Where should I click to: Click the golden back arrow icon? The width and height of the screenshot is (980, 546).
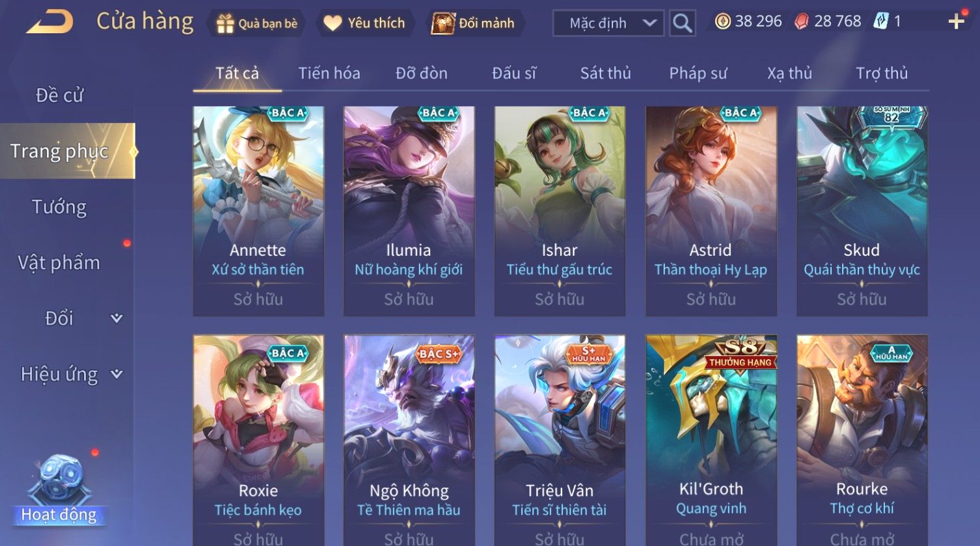(49, 22)
